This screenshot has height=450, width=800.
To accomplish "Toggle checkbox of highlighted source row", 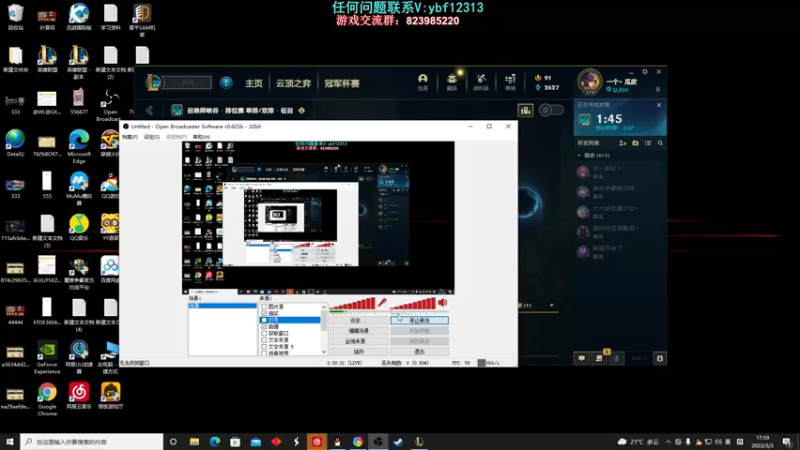I will 264,320.
